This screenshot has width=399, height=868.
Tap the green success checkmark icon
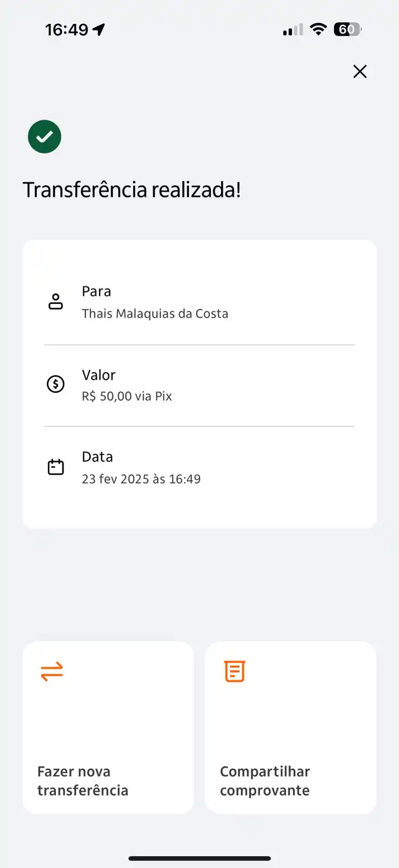(x=44, y=137)
